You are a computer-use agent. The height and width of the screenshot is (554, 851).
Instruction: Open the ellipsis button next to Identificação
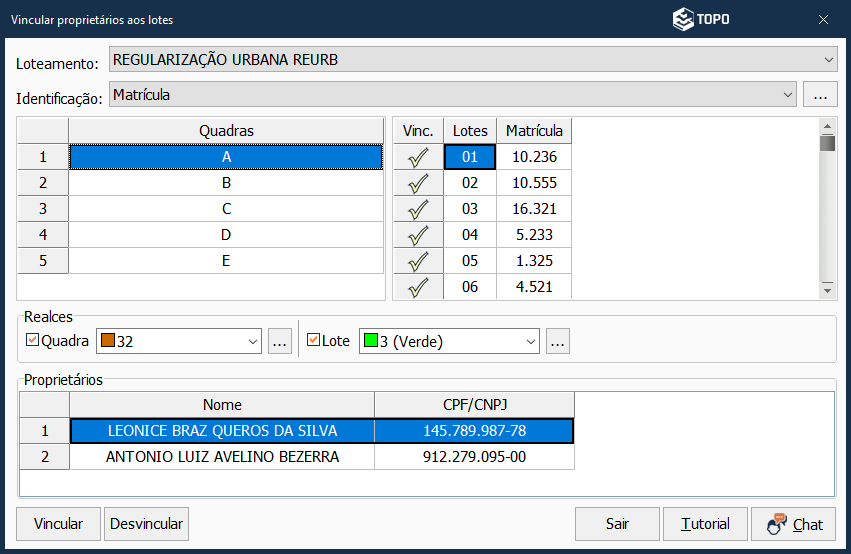click(x=820, y=95)
